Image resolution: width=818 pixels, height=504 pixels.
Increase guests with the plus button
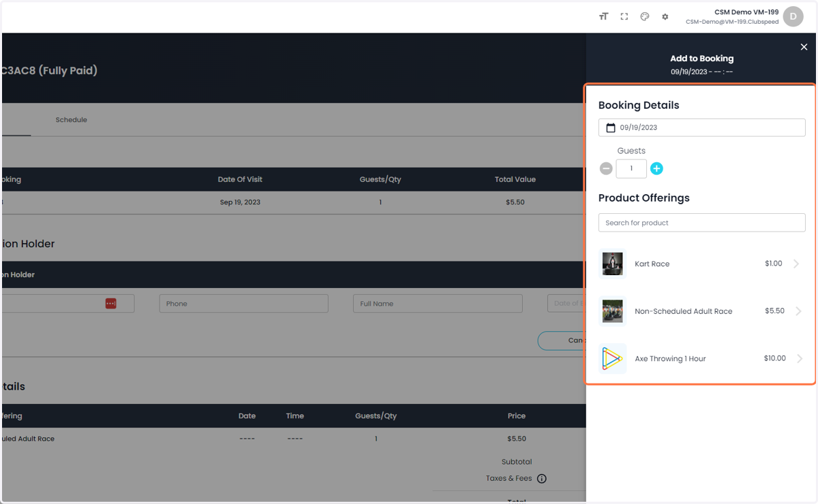656,168
